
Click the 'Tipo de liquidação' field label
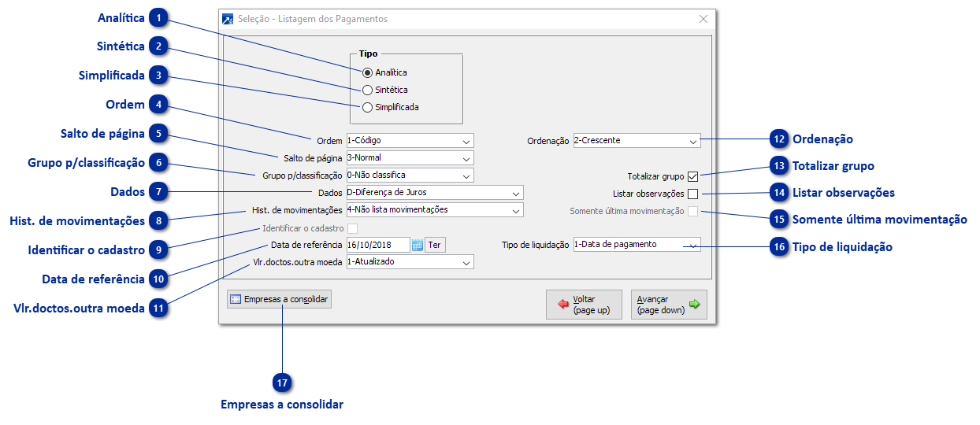[x=536, y=245]
